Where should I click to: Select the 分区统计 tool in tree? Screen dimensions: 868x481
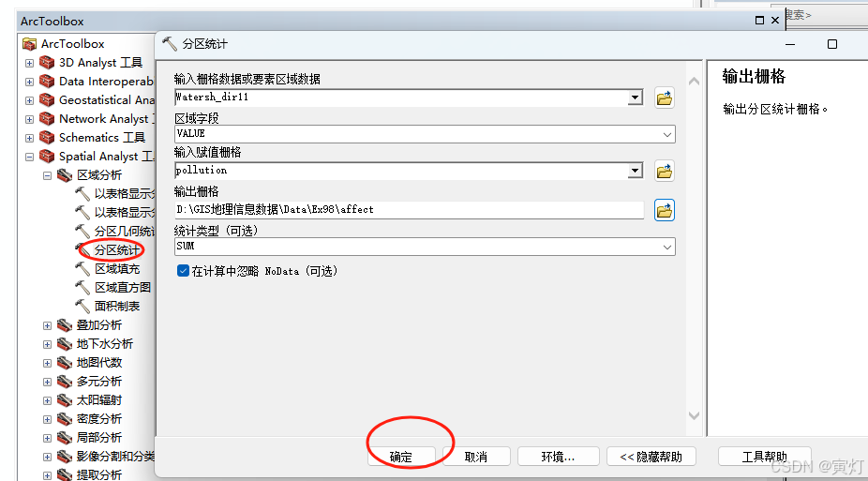tap(117, 250)
